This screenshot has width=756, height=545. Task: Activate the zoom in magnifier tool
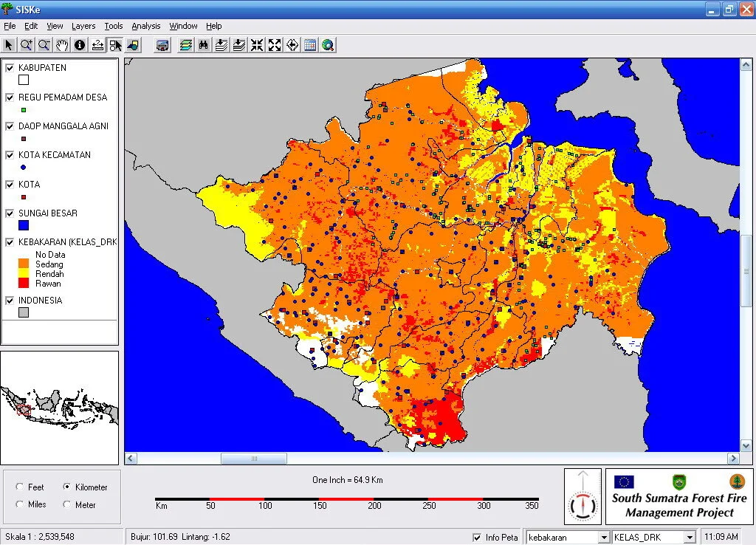(27, 45)
